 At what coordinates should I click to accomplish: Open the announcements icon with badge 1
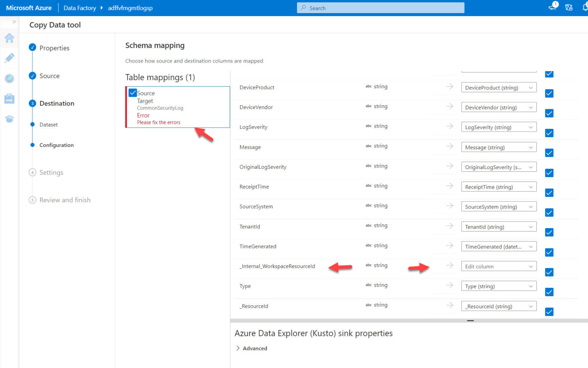[x=552, y=7]
